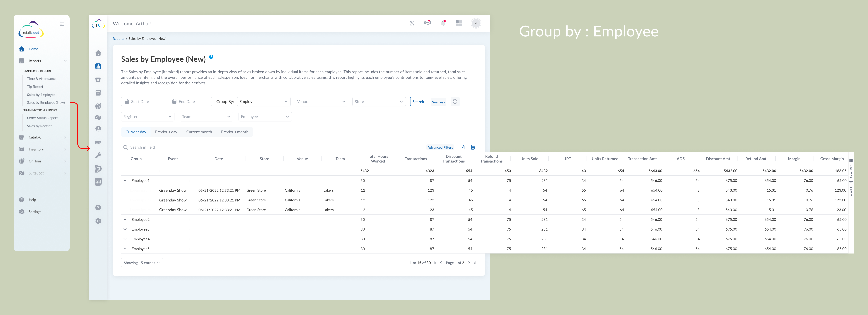868x315 pixels.
Task: Open the fullscreen expand icon
Action: [412, 23]
